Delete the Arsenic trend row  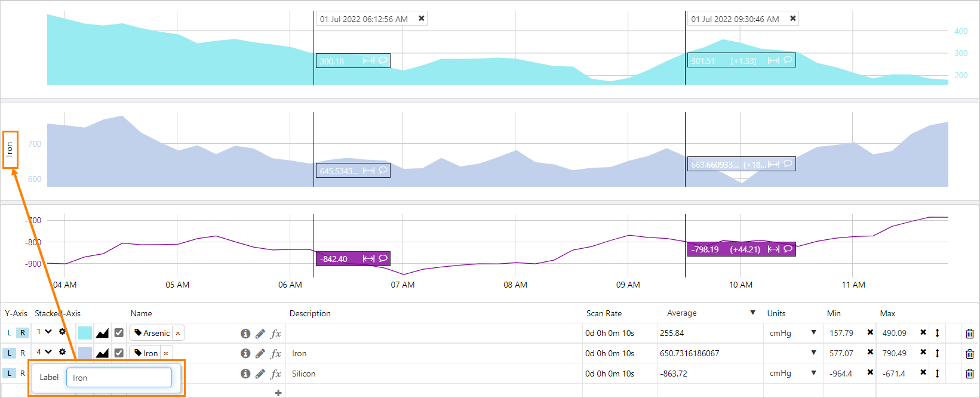point(969,334)
